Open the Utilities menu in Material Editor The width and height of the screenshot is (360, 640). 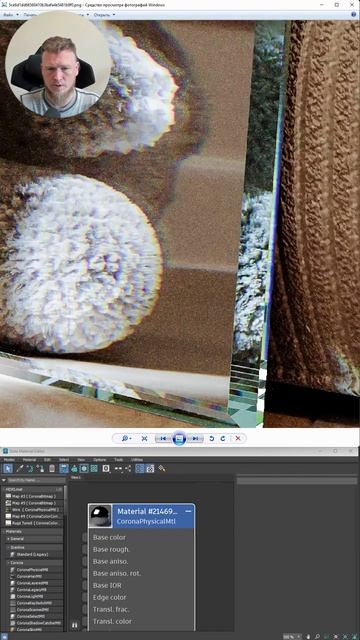point(137,460)
